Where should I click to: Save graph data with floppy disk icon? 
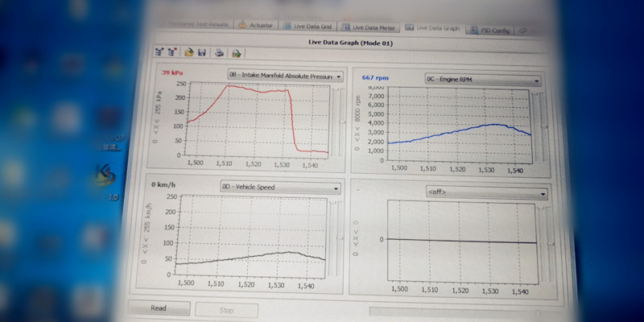(202, 52)
